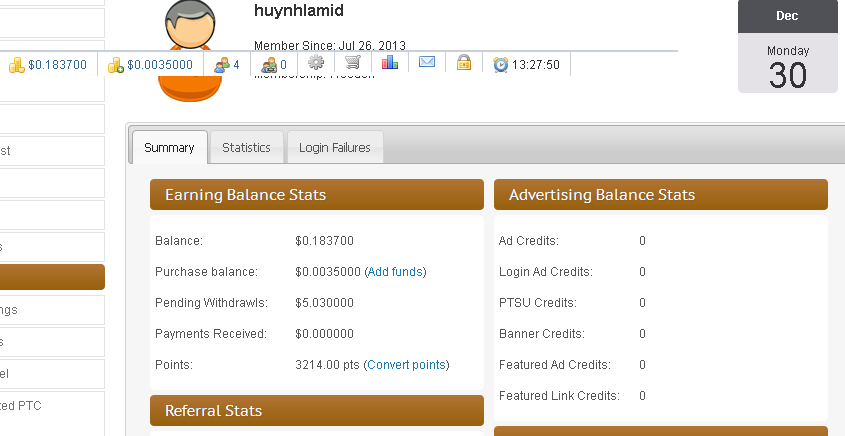Click the Earning Balance Stats header
This screenshot has height=436, width=845.
[x=317, y=195]
